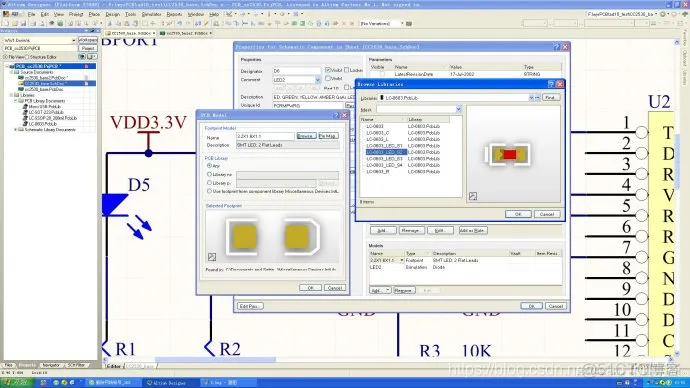The width and height of the screenshot is (690, 388).
Task: Open the Workspace dropdown in Projects panel
Action: (73, 40)
